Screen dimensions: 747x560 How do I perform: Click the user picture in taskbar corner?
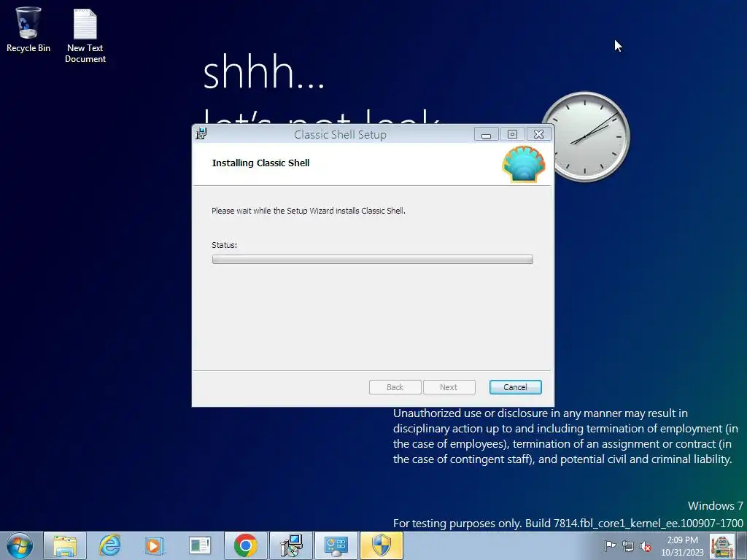pos(721,545)
